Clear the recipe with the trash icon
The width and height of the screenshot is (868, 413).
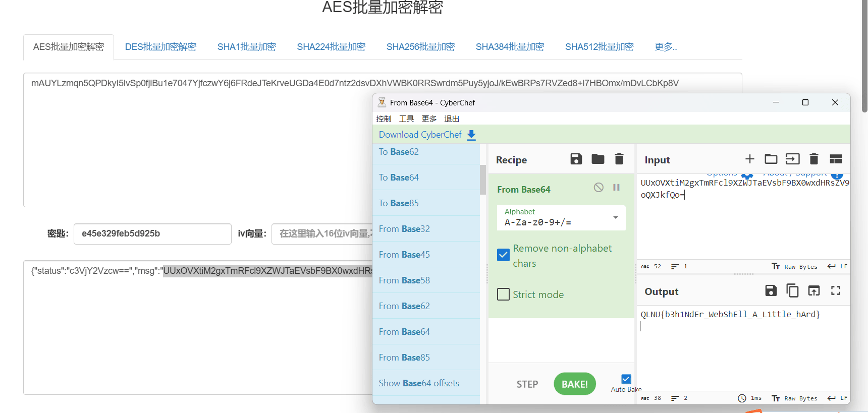click(x=619, y=159)
